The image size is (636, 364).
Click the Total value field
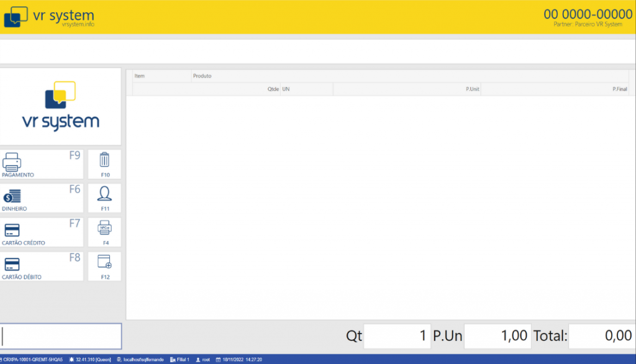pos(601,336)
